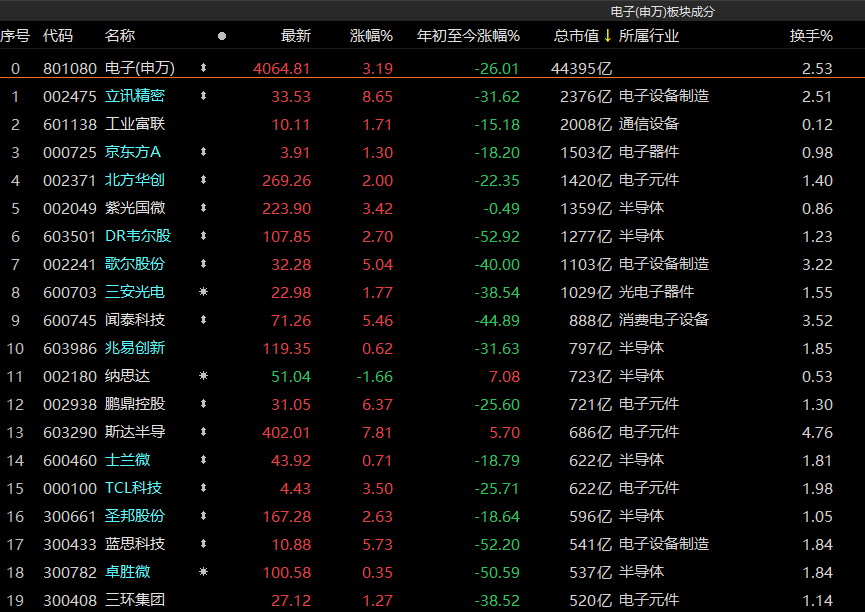Click the 换手% column header
The height and width of the screenshot is (612, 865).
click(x=810, y=36)
